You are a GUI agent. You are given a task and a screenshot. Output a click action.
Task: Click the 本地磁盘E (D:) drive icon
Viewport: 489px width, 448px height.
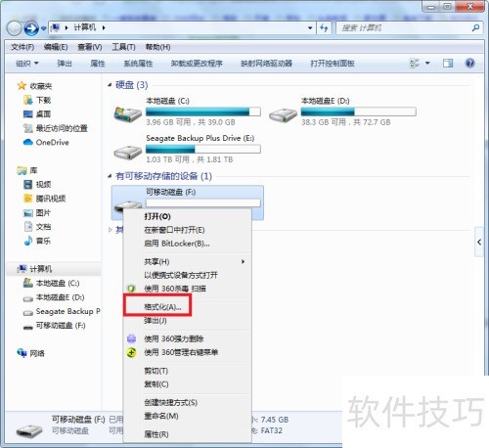(283, 114)
